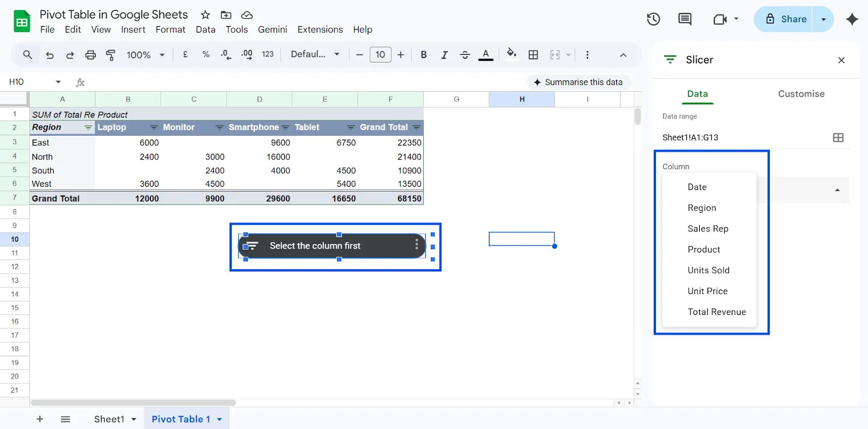The width and height of the screenshot is (868, 429).
Task: Open the font family dropdown
Action: pos(315,55)
